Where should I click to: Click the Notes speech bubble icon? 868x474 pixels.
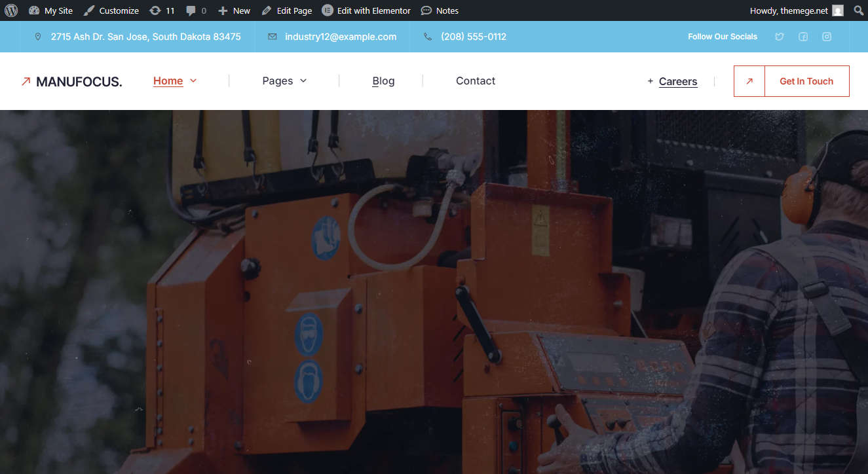[426, 10]
